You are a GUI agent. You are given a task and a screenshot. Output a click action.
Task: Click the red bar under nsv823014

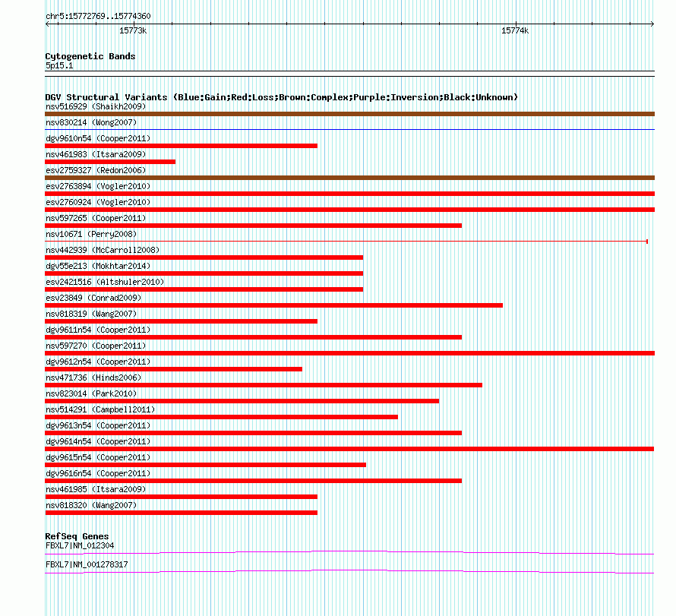(x=242, y=401)
